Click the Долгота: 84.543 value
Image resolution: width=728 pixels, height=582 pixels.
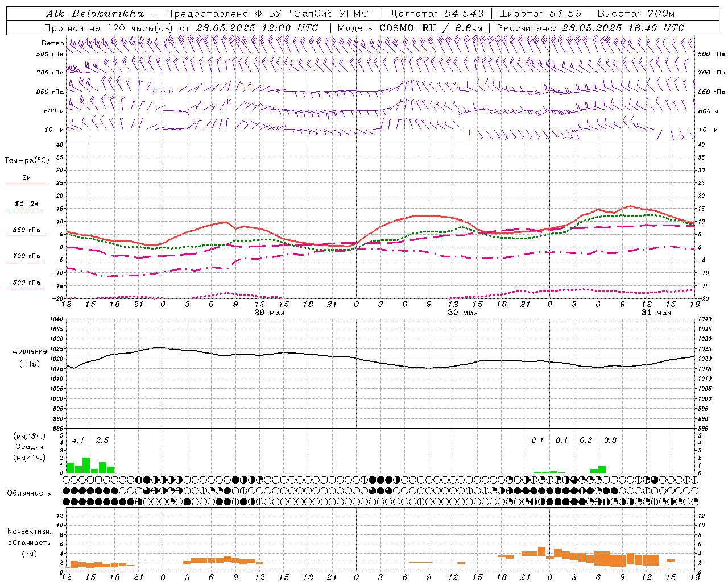pyautogui.click(x=437, y=14)
